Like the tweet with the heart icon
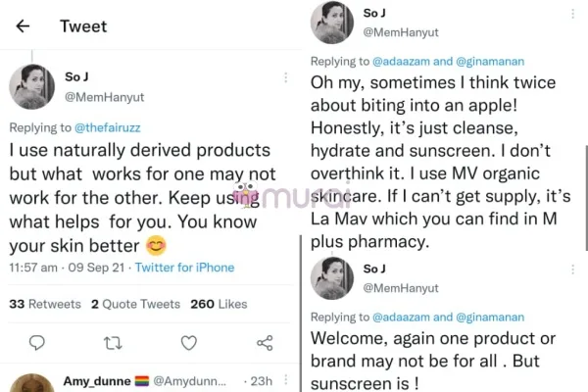 click(x=188, y=342)
